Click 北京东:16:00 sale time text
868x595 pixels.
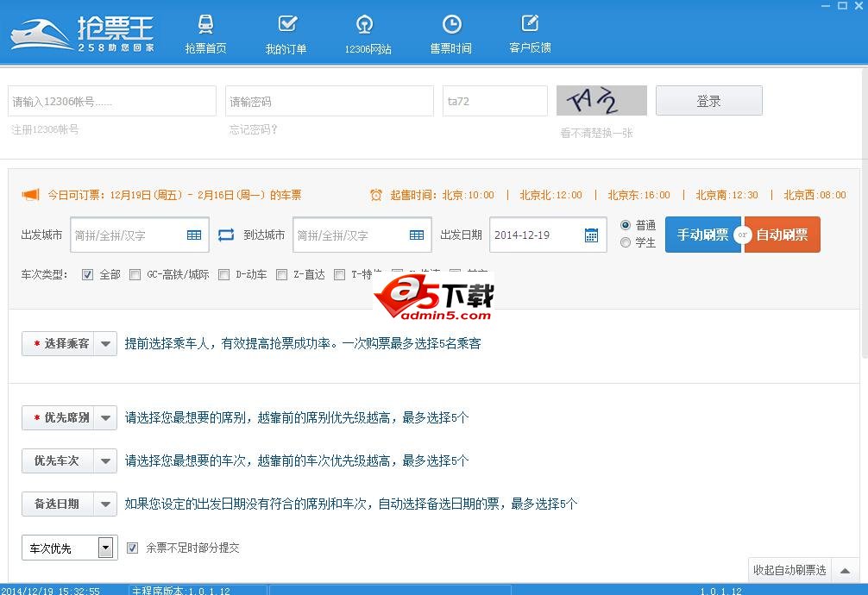pyautogui.click(x=638, y=195)
